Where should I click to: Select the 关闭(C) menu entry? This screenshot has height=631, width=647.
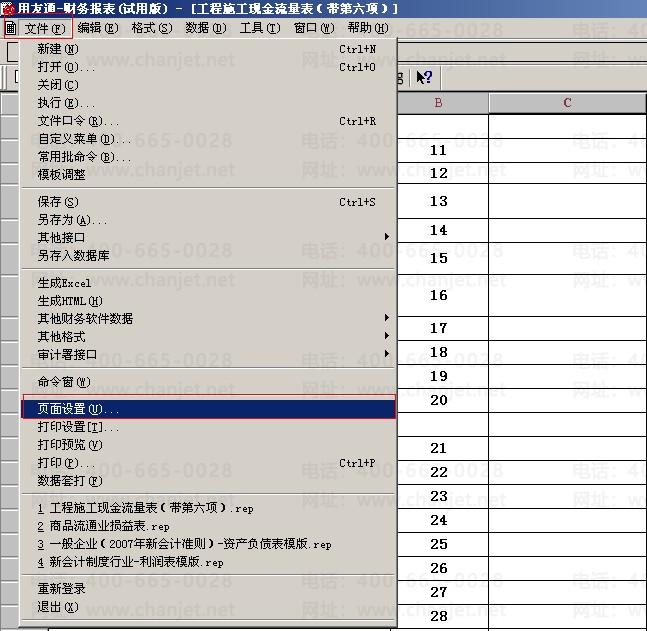tap(208, 85)
